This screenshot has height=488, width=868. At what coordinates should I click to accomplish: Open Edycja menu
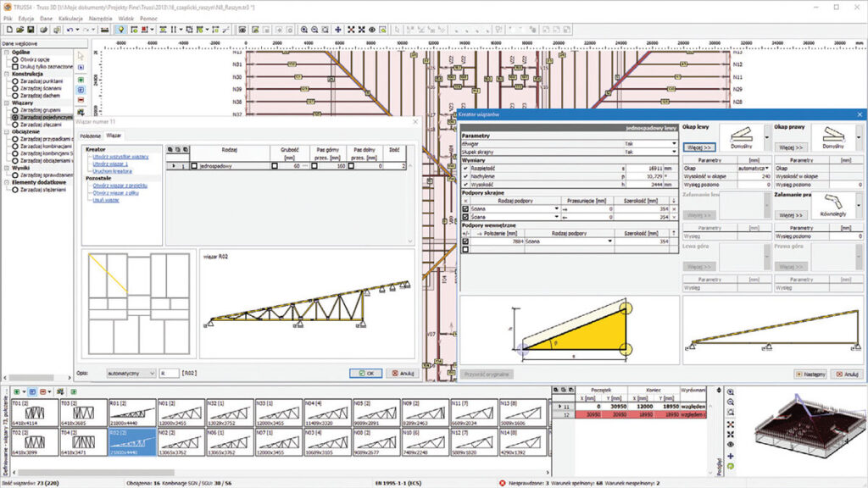pos(26,19)
